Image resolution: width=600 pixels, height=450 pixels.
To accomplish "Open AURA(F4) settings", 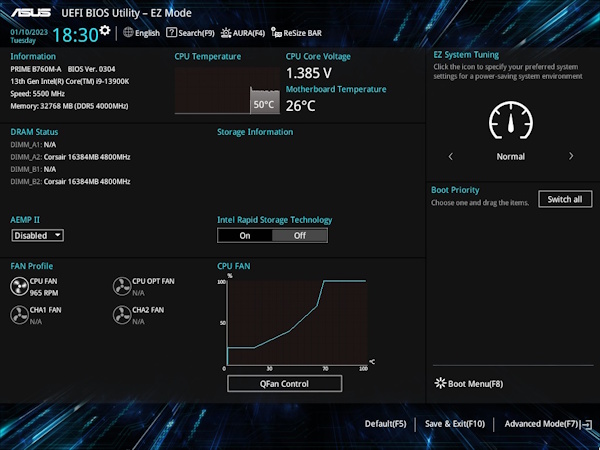I will coord(249,33).
